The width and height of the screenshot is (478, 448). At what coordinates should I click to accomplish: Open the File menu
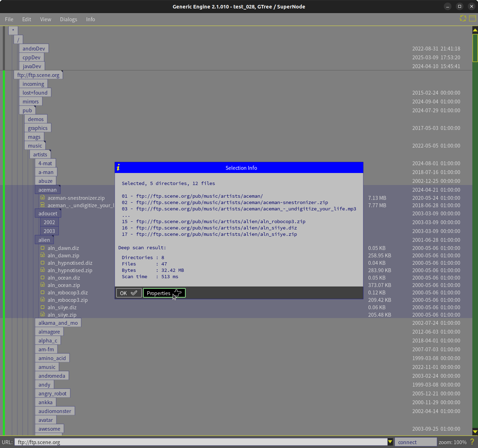[9, 19]
